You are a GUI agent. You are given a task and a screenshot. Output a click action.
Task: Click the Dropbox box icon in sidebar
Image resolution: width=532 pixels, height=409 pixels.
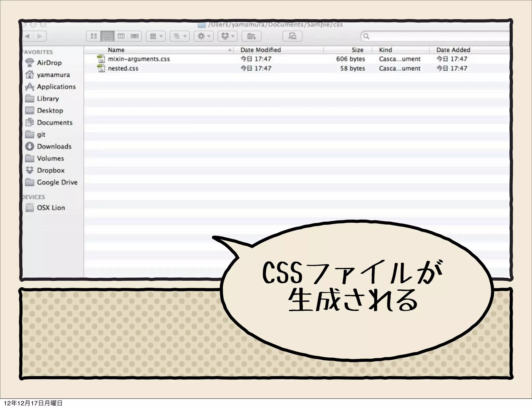(30, 170)
